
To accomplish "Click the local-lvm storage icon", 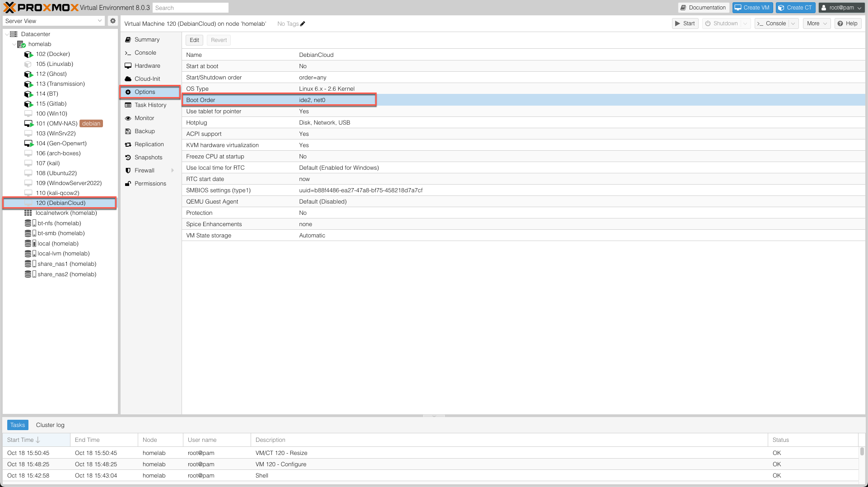I will click(x=30, y=254).
